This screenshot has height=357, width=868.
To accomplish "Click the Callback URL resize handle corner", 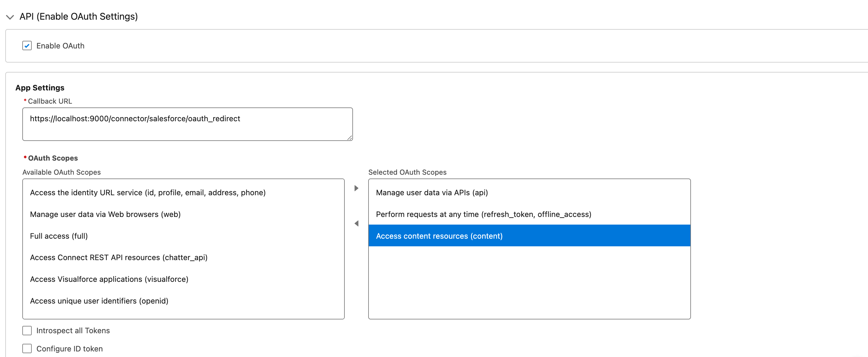I will (x=350, y=138).
